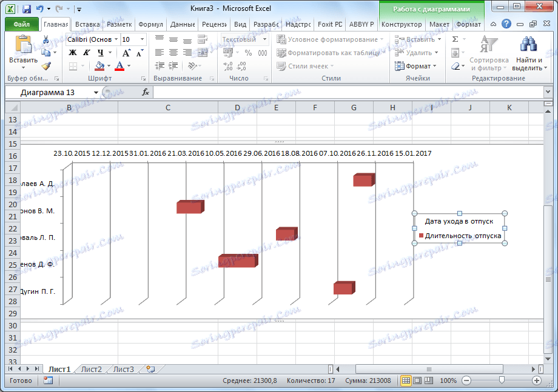Viewport: 558px width, 392px height.
Task: Click the Cut scissors icon
Action: (46, 39)
